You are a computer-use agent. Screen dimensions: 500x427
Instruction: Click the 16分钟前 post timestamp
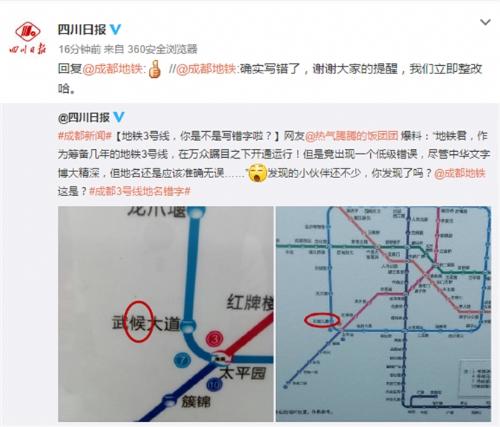coord(79,49)
